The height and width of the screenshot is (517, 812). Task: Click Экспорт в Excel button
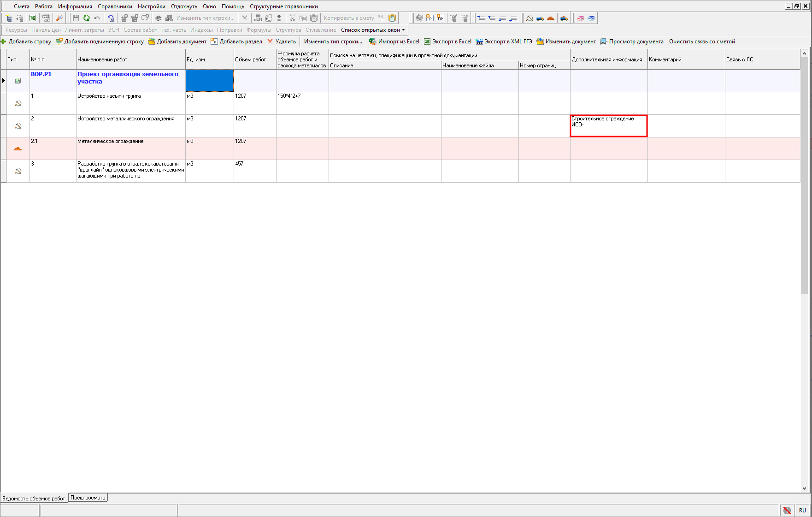tap(447, 42)
